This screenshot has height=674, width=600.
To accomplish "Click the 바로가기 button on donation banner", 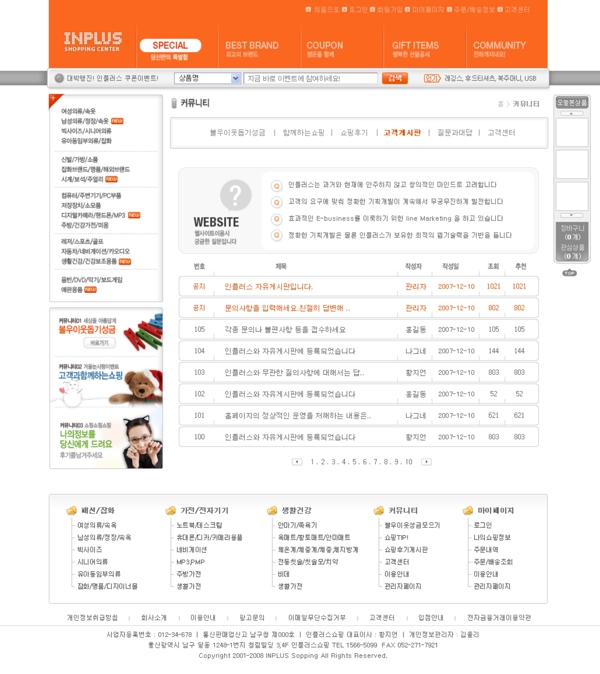I will pyautogui.click(x=99, y=343).
